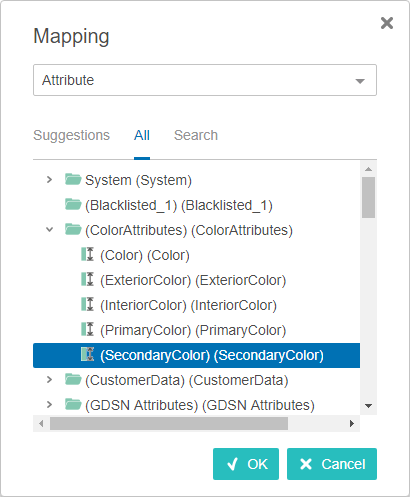Image resolution: width=410 pixels, height=497 pixels.
Task: Switch to the Search tab
Action: click(196, 135)
